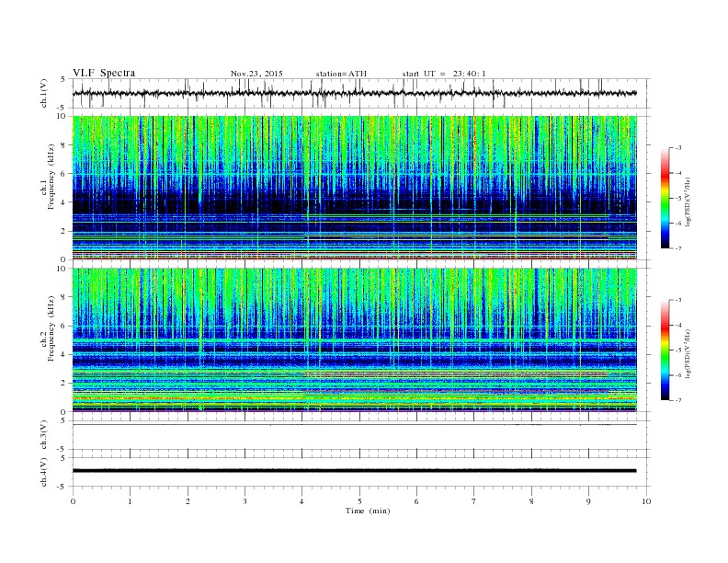Image resolution: width=728 pixels, height=563 pixels.
Task: Click the "10" minute time tick label
Action: point(646,501)
